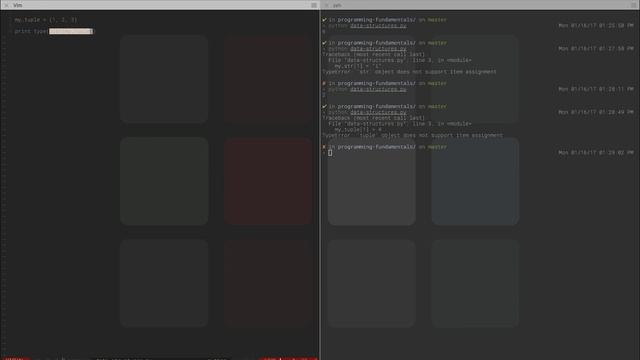Open the Vim pane menu icon
The height and width of the screenshot is (360, 640).
click(x=314, y=5)
